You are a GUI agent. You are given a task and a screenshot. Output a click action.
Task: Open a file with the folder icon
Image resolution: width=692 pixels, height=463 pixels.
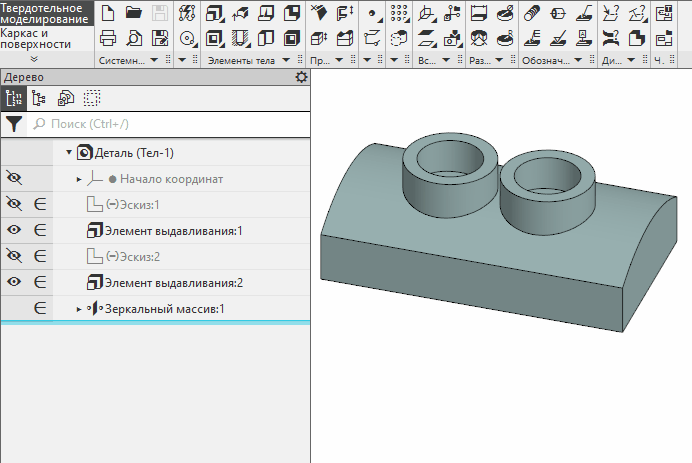point(134,13)
